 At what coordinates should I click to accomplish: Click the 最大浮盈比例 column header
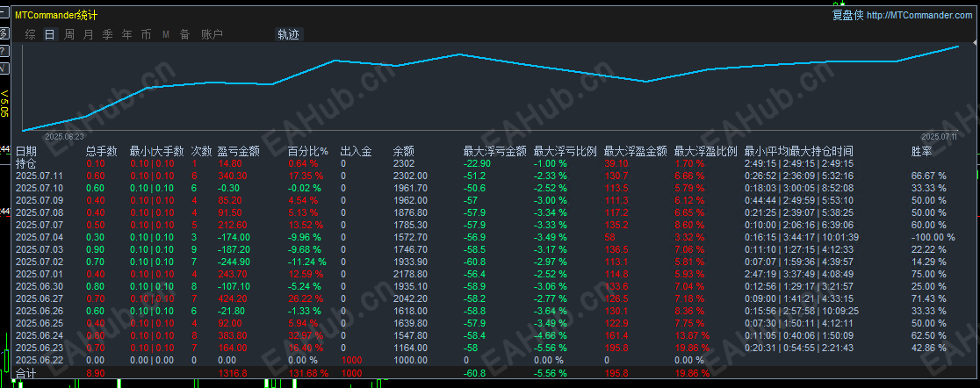pyautogui.click(x=706, y=151)
